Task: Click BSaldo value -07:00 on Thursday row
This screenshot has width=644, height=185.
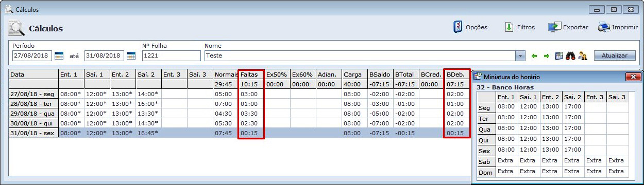Action: [x=379, y=123]
